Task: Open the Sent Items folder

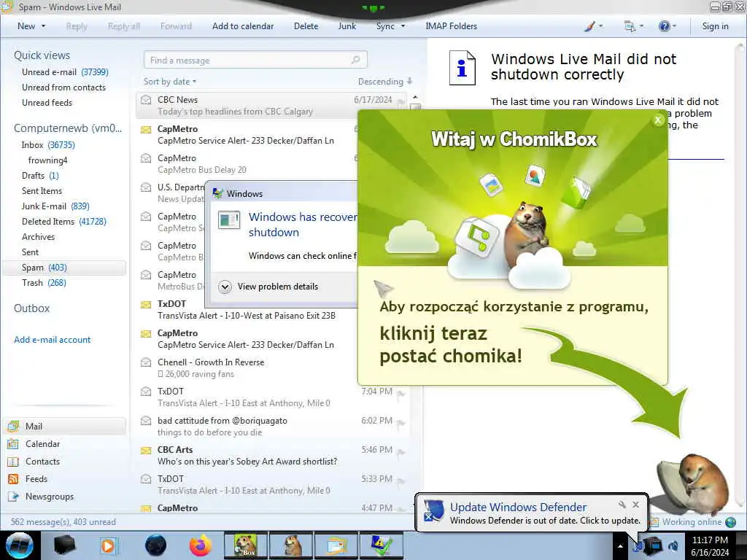Action: (42, 190)
